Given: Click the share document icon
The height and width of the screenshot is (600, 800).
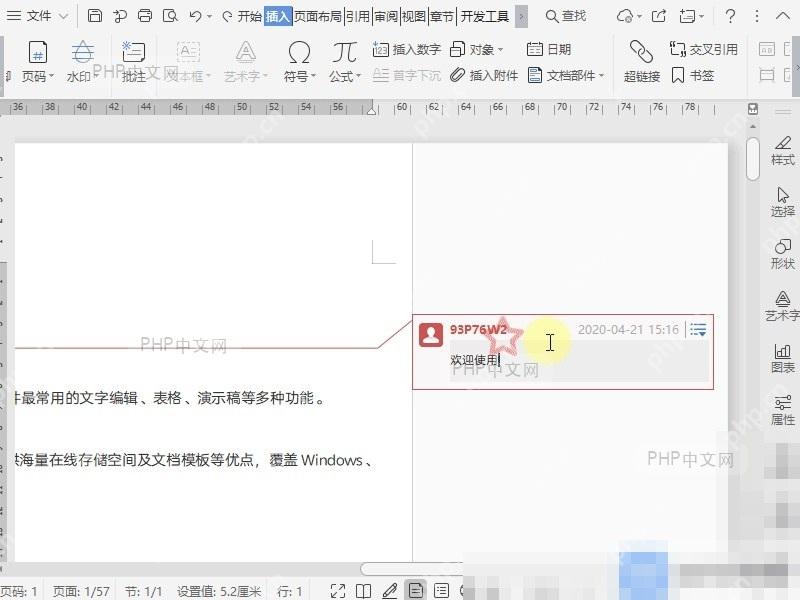Looking at the screenshot, I should click(659, 16).
